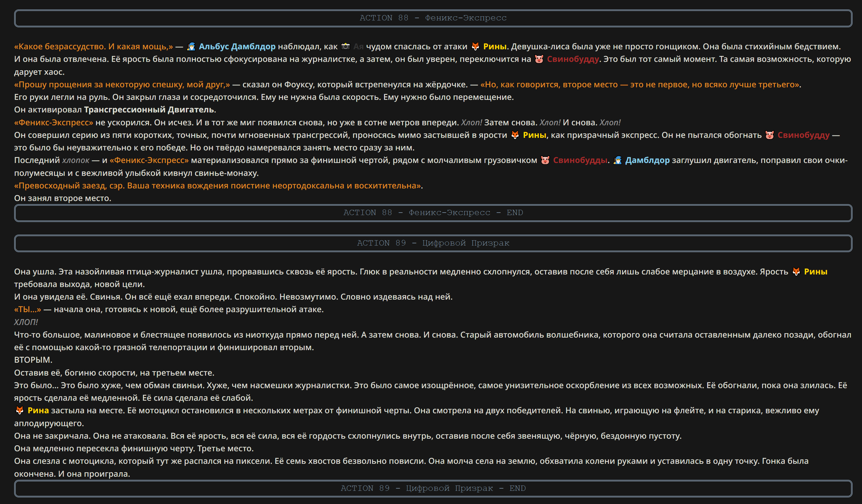Click the italic "ХЛОП!" line
This screenshot has width=862, height=504.
click(26, 322)
